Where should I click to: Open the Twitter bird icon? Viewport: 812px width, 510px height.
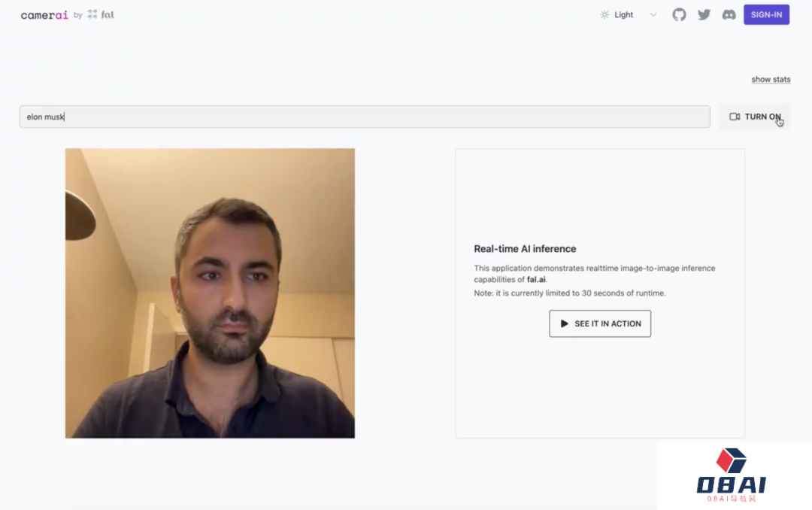click(704, 14)
